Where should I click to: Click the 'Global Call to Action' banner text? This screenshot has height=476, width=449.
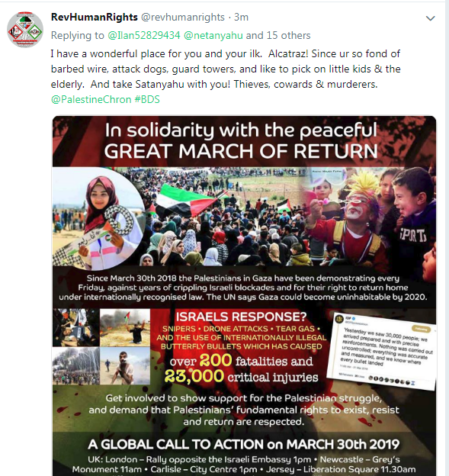tap(244, 445)
